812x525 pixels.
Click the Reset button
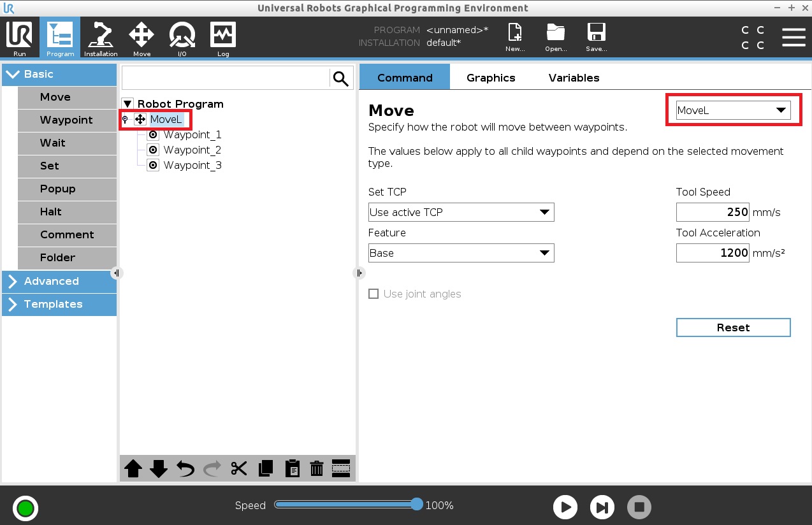click(x=733, y=327)
